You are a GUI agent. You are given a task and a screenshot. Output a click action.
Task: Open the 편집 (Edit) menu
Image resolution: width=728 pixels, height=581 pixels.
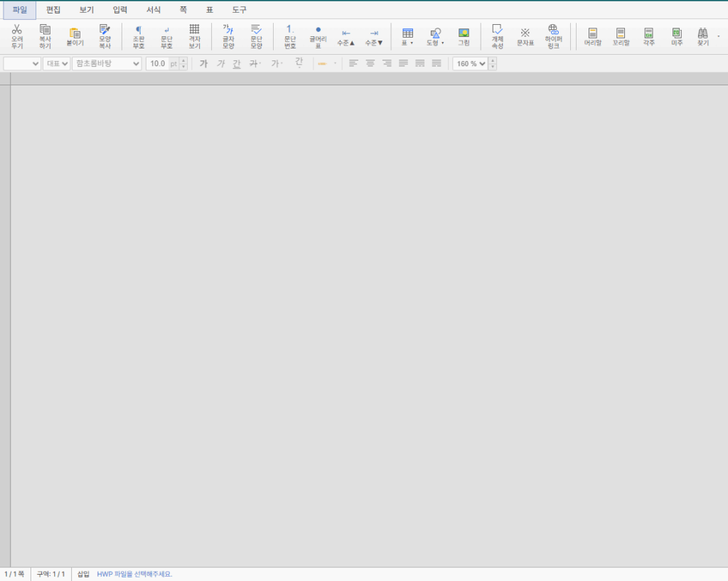coord(53,10)
